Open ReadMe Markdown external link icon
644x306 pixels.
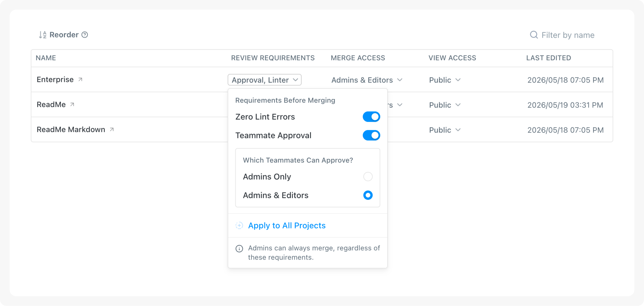coord(112,130)
